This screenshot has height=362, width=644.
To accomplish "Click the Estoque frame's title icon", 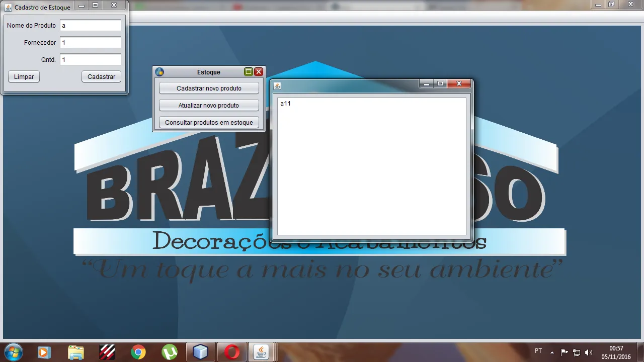I will 159,72.
